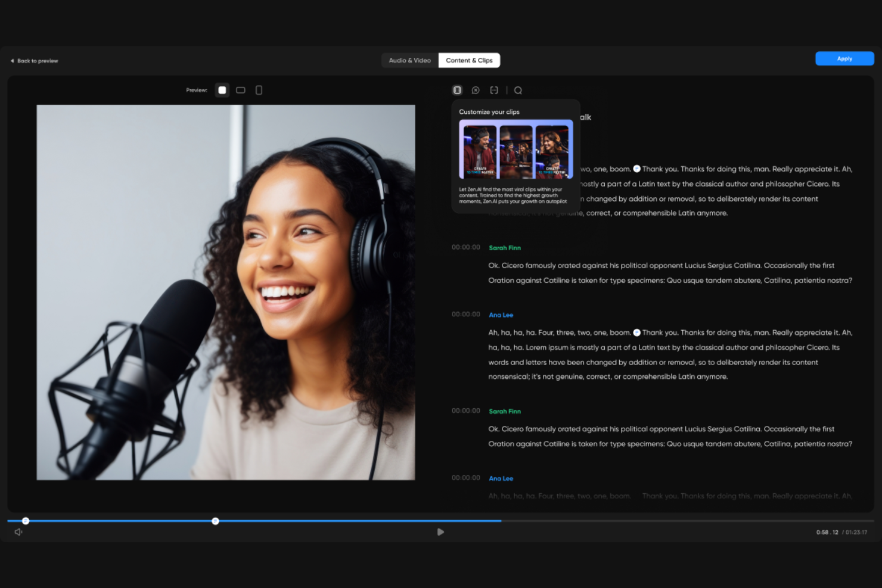Open the clip customization panel icon
The image size is (882, 588).
click(457, 90)
